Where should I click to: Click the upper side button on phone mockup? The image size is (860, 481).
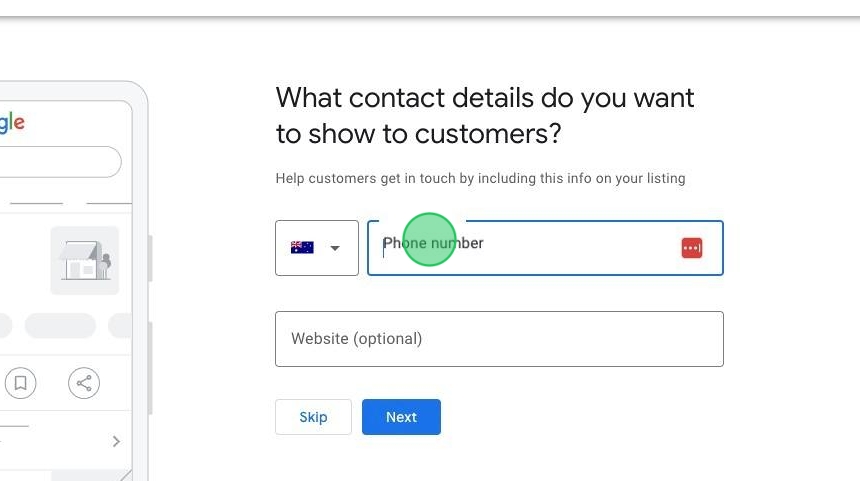click(x=150, y=258)
